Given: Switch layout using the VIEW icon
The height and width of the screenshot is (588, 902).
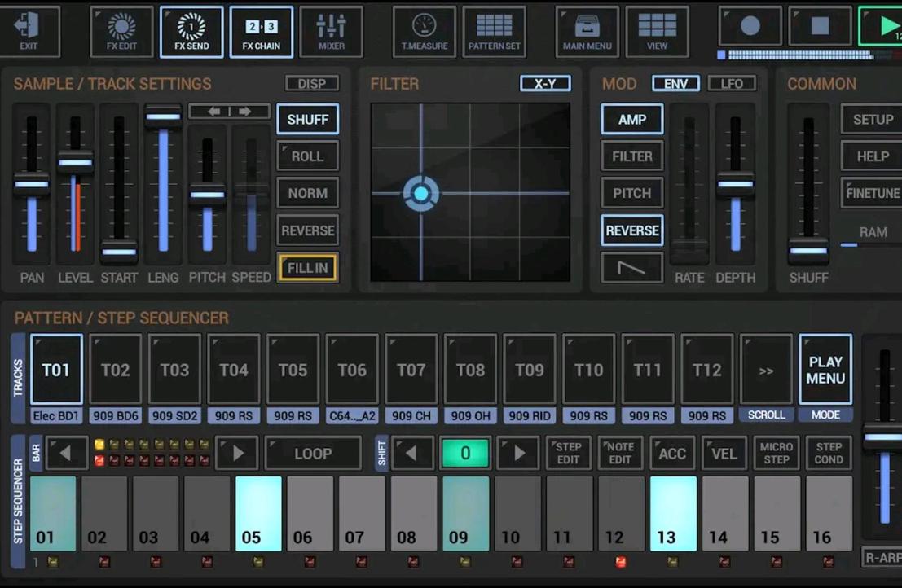Looking at the screenshot, I should pyautogui.click(x=657, y=31).
